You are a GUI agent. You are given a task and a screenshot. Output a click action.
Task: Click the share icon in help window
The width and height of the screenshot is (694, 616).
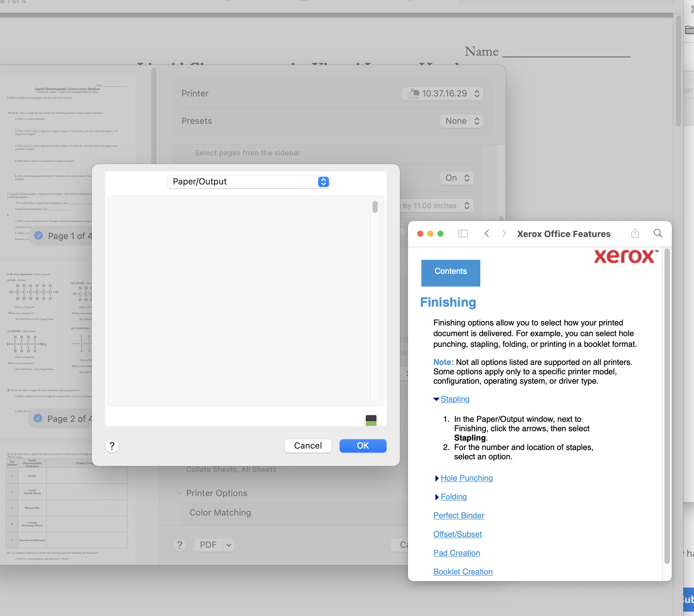(635, 233)
